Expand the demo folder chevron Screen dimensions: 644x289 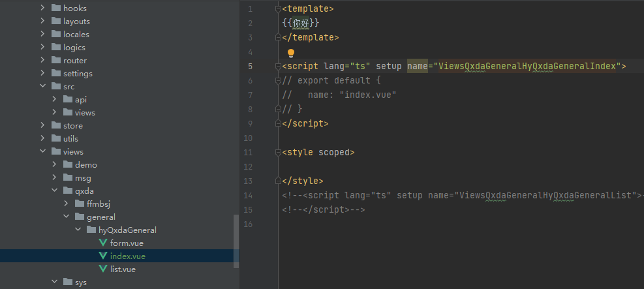tap(54, 164)
